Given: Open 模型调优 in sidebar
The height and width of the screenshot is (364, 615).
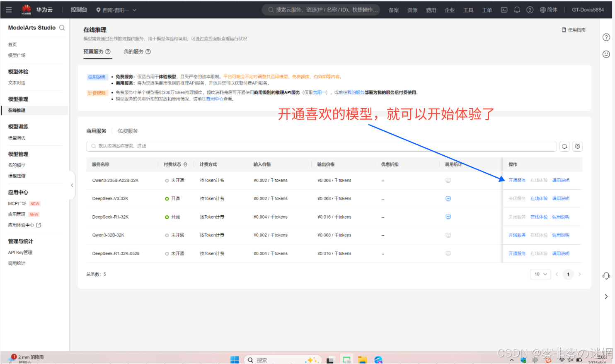Looking at the screenshot, I should click(17, 138).
